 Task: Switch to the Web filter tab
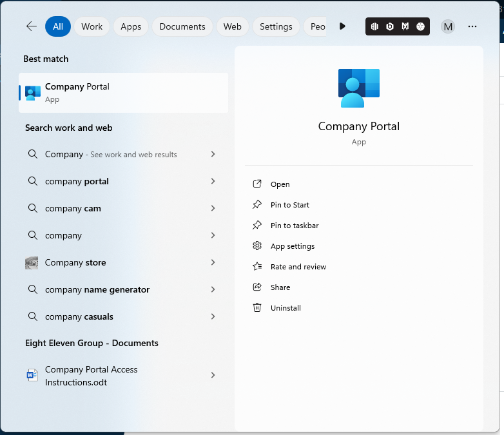tap(233, 26)
